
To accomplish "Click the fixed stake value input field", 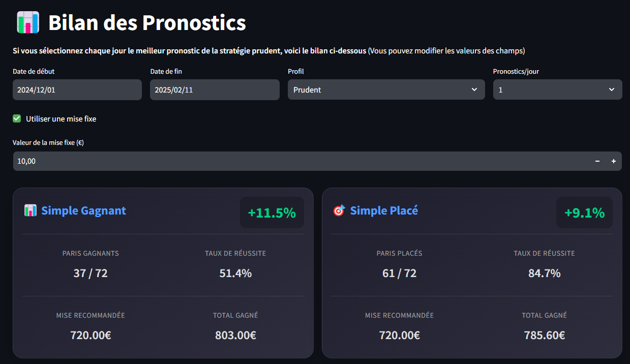I will [x=300, y=161].
